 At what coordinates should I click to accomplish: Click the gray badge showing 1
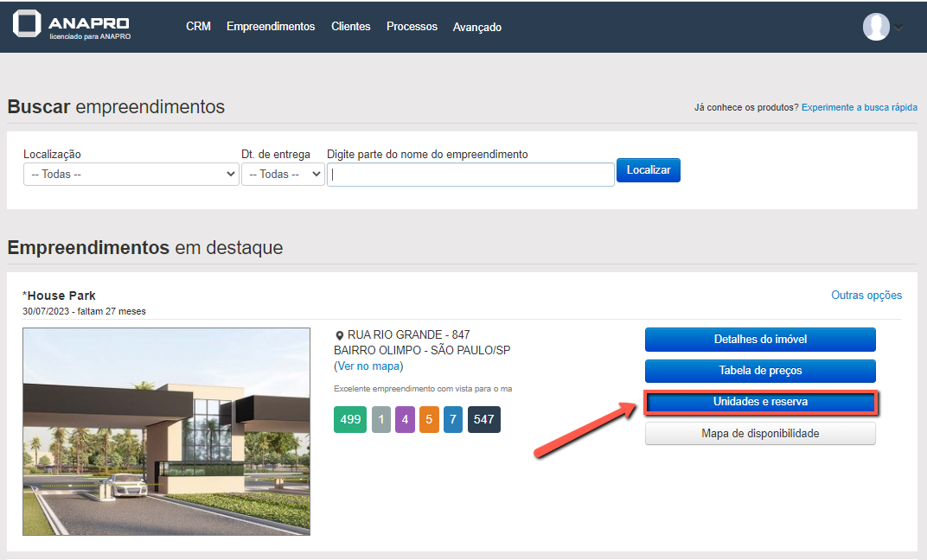click(381, 420)
